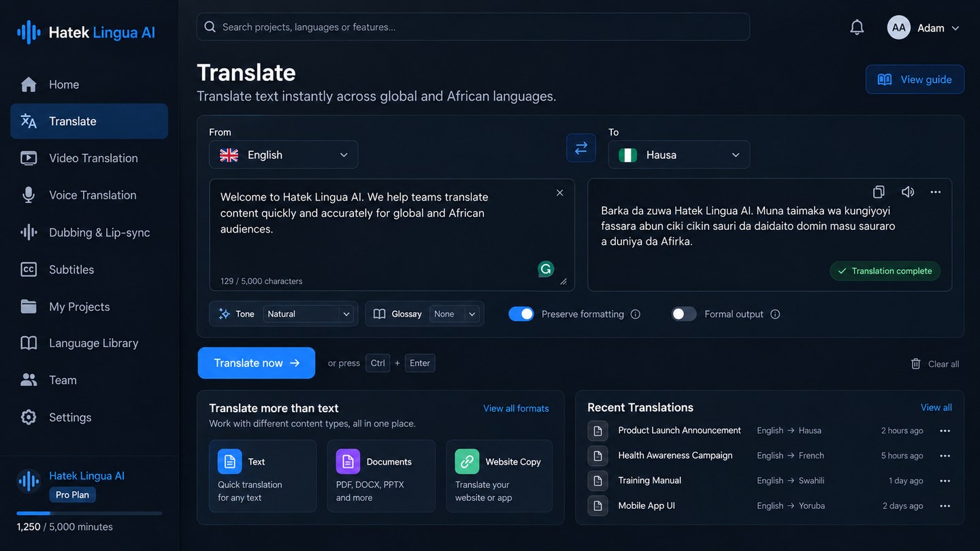This screenshot has height=551, width=980.
Task: Open Health Awareness Campaign translation
Action: 675,456
